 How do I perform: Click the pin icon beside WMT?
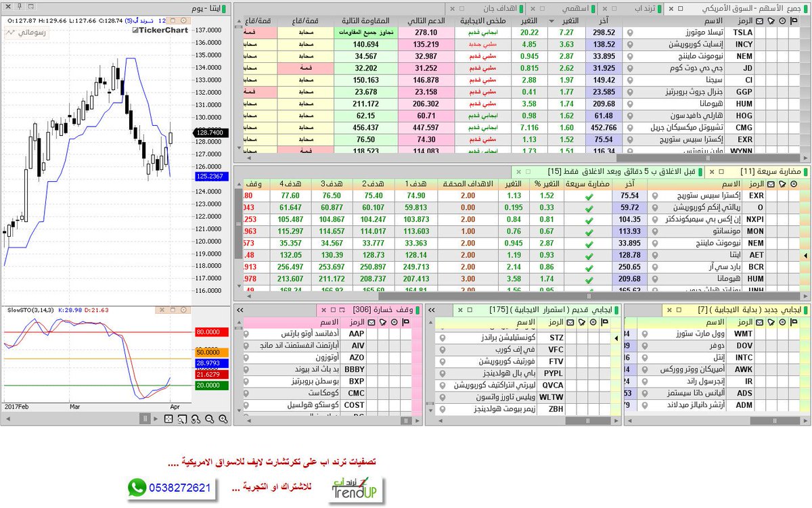644,334
